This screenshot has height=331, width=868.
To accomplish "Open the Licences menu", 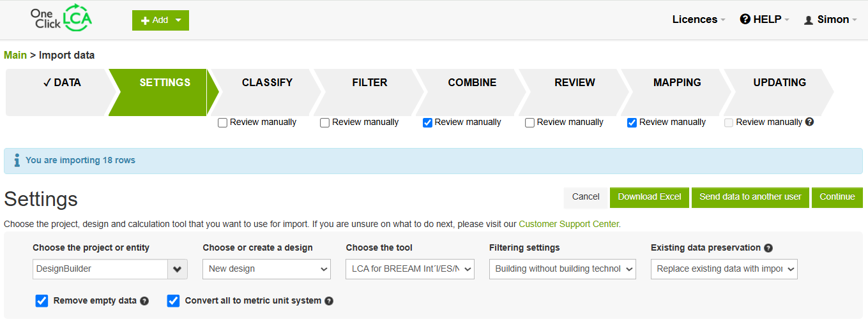I will pyautogui.click(x=698, y=20).
